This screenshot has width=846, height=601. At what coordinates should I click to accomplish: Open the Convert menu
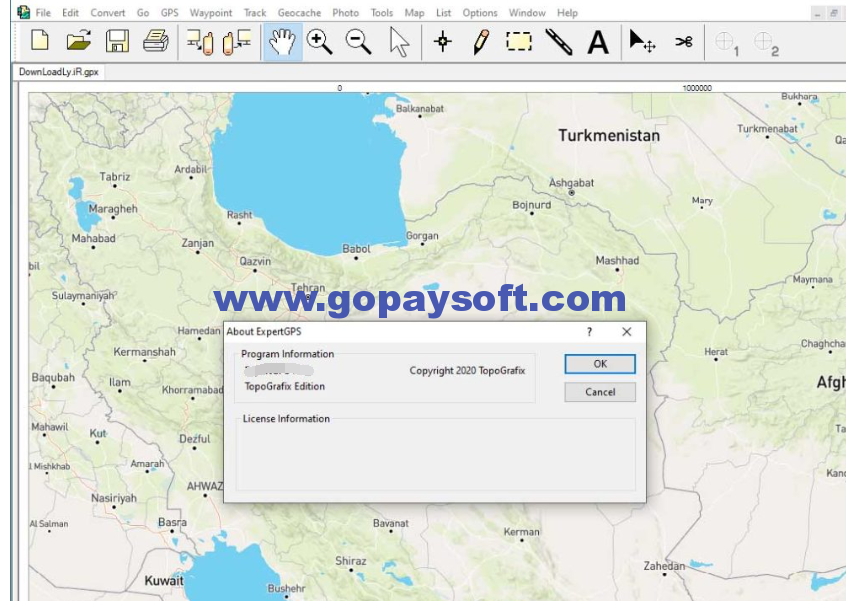[x=107, y=12]
